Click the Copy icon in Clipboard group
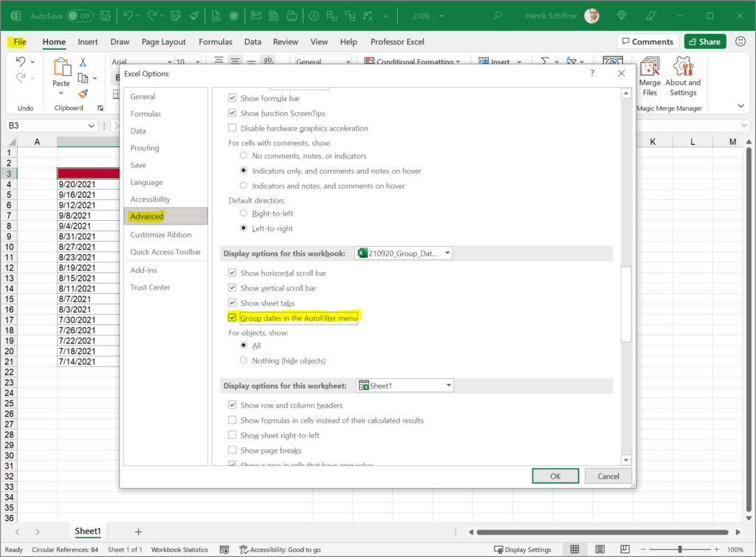Viewport: 756px width, 557px height. pos(83,78)
